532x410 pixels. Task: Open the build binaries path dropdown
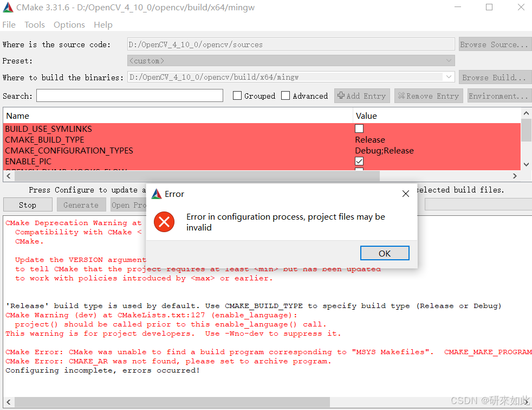(x=449, y=76)
